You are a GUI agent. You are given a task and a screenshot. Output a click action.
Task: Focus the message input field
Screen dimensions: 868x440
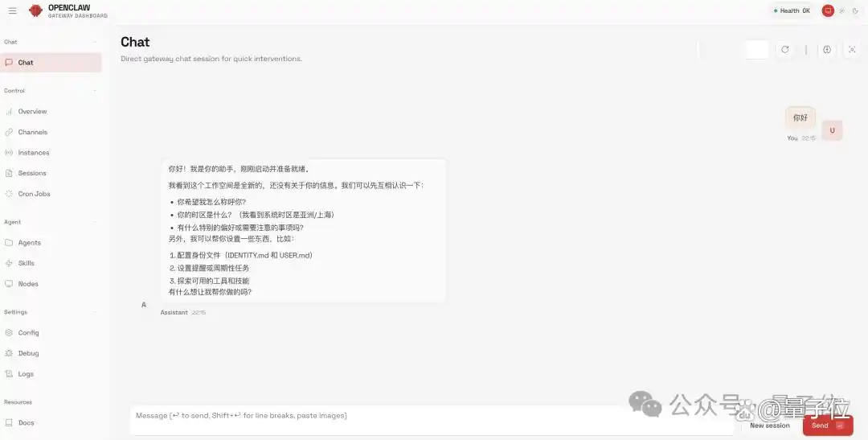coord(434,416)
